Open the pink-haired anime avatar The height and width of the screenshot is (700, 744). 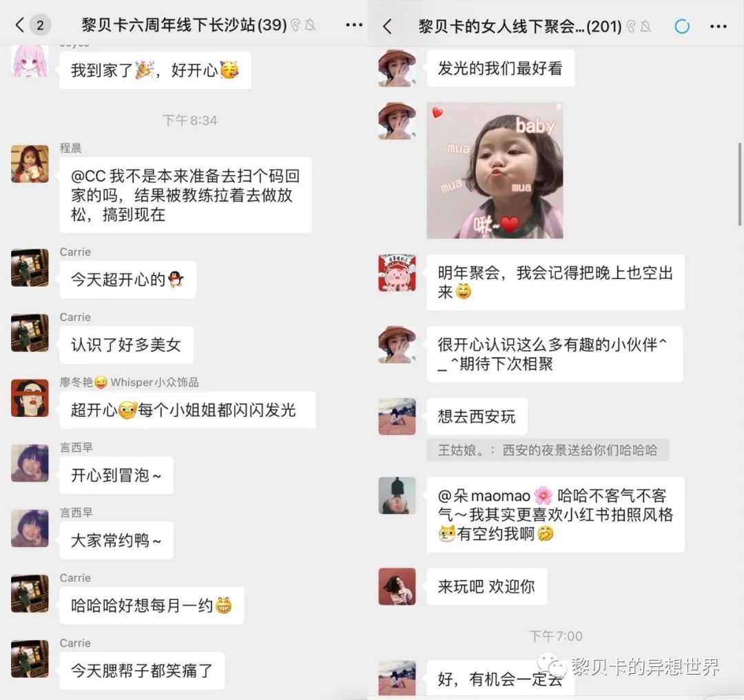click(30, 61)
